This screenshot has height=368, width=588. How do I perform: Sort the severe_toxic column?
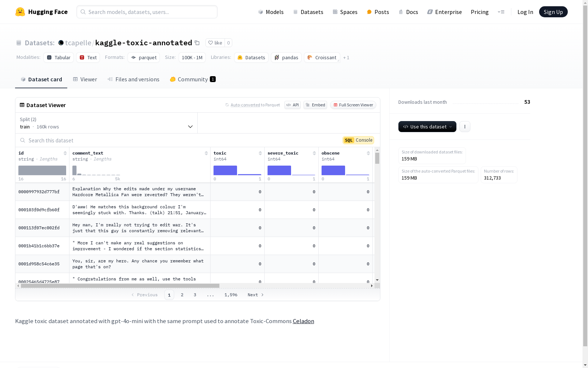[x=314, y=153]
